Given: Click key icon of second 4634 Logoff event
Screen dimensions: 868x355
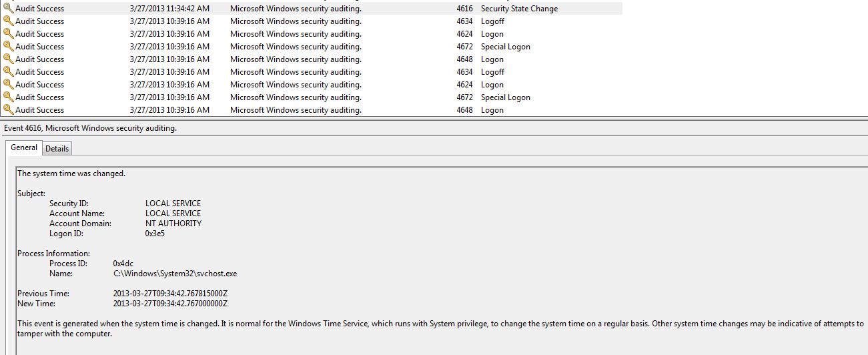Looking at the screenshot, I should 8,72.
